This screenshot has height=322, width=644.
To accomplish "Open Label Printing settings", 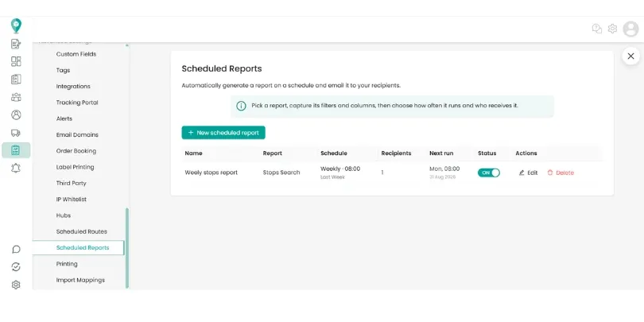I will 76,167.
